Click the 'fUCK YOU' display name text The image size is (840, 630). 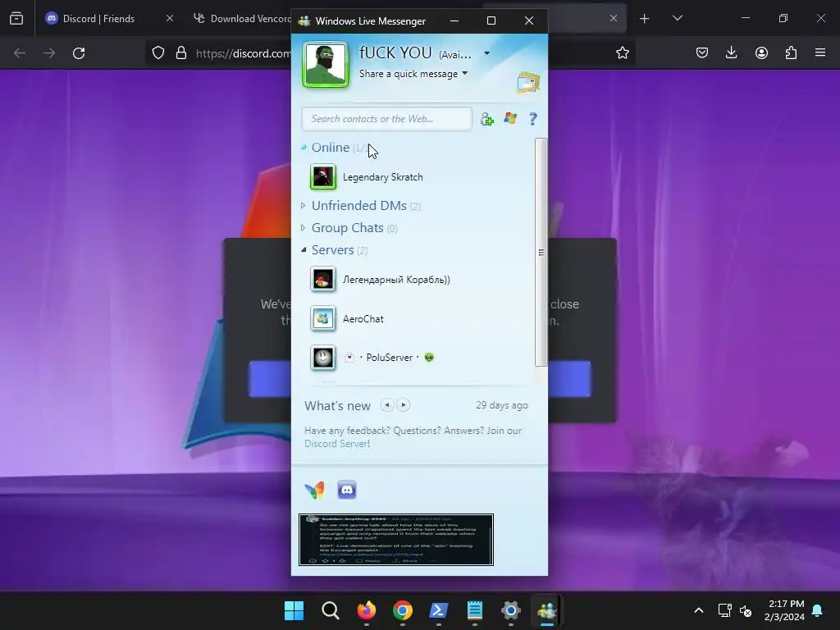395,52
